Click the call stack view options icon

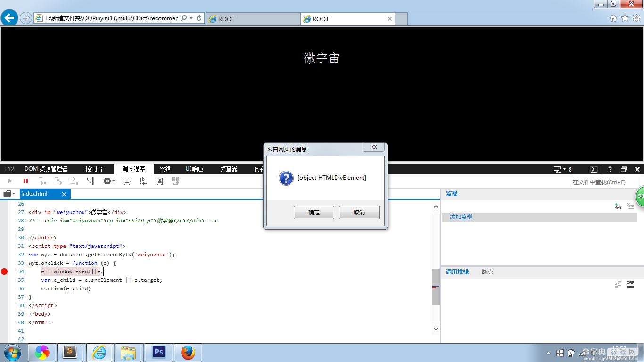[630, 285]
